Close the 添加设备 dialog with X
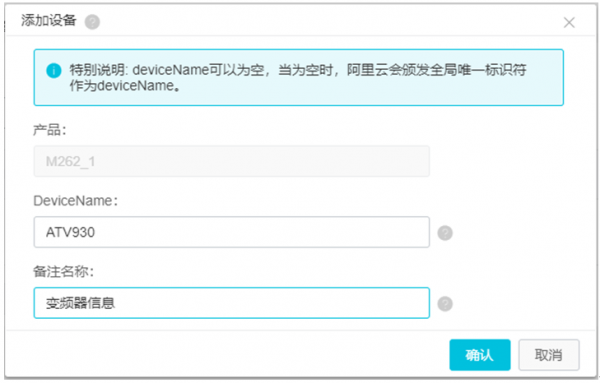The width and height of the screenshot is (600, 383). (569, 22)
